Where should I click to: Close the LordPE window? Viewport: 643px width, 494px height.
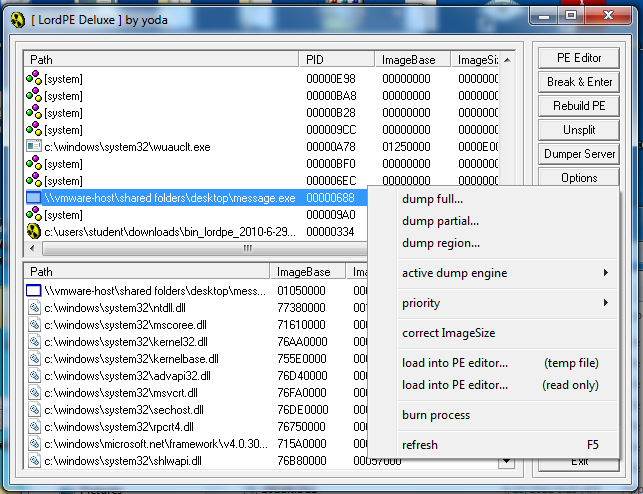click(609, 16)
